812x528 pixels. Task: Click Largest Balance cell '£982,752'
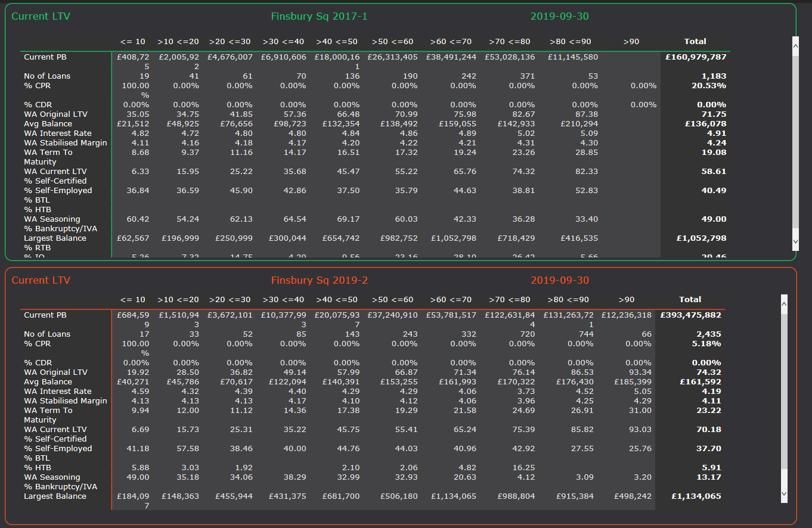coord(399,238)
